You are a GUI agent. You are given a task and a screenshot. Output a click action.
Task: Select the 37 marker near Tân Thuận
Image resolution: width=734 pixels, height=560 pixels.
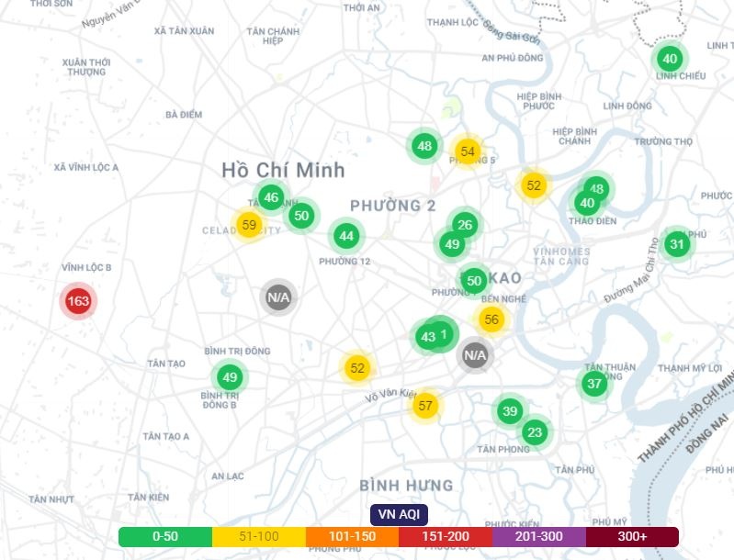pyautogui.click(x=594, y=384)
